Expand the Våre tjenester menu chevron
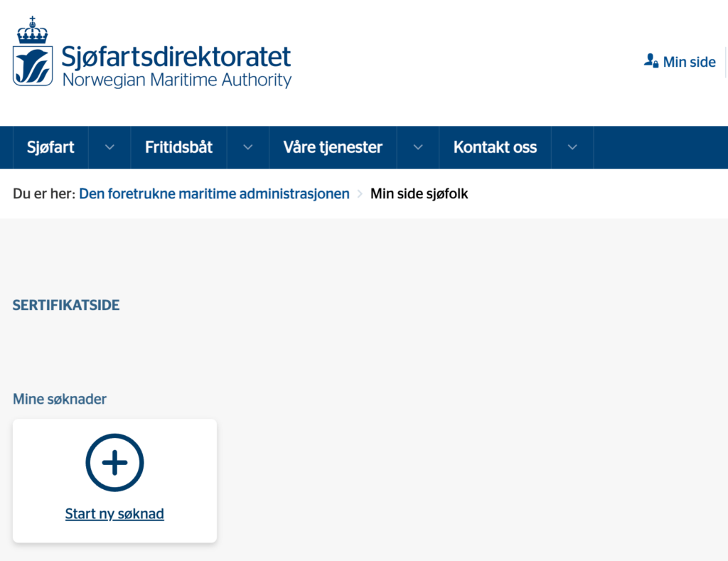728x561 pixels. (x=418, y=147)
